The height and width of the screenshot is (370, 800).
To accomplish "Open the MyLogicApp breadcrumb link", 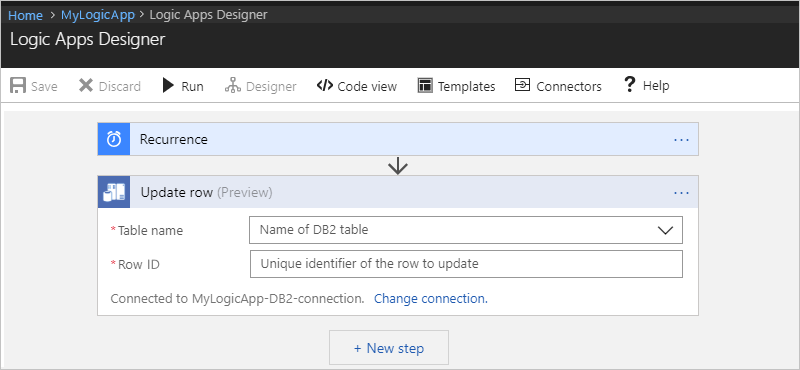I will click(98, 15).
